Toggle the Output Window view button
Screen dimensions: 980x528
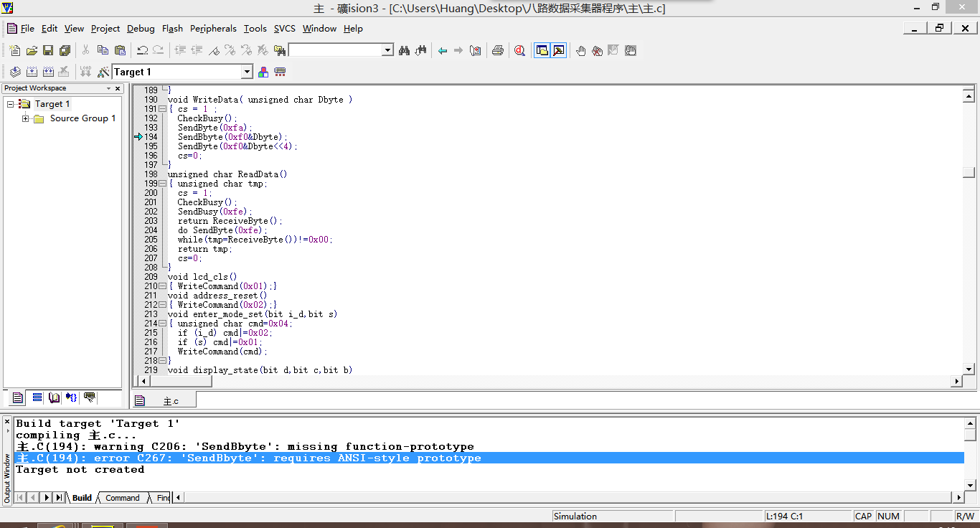559,50
